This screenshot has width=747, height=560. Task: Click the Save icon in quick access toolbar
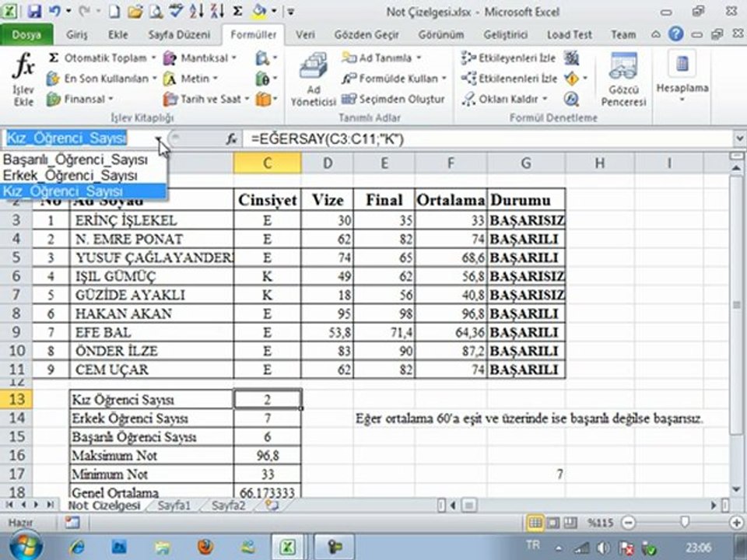pos(34,11)
